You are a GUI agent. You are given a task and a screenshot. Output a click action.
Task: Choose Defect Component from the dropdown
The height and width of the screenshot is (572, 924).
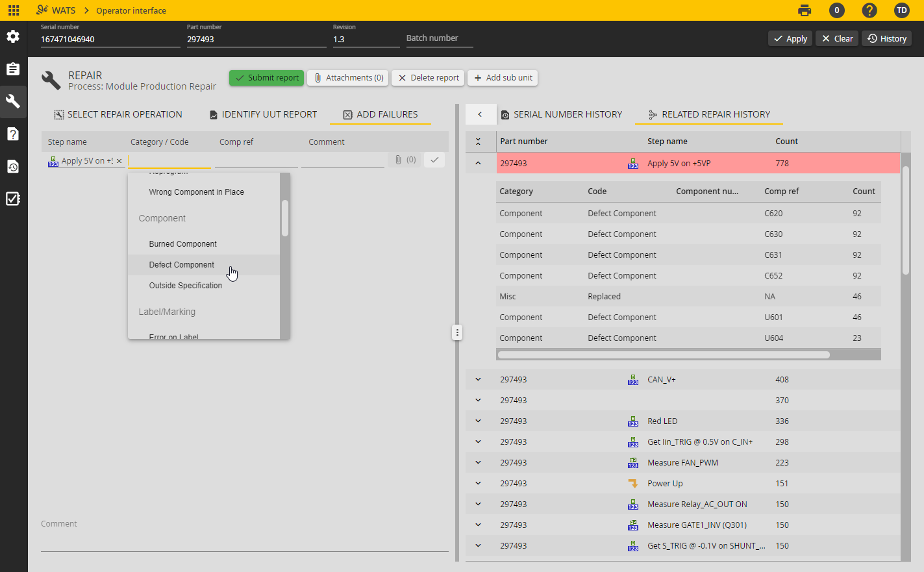pos(204,265)
